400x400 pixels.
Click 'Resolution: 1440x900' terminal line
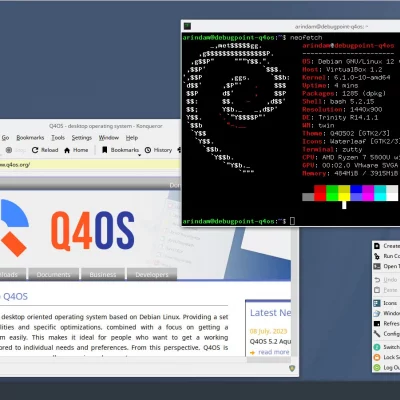(x=342, y=110)
